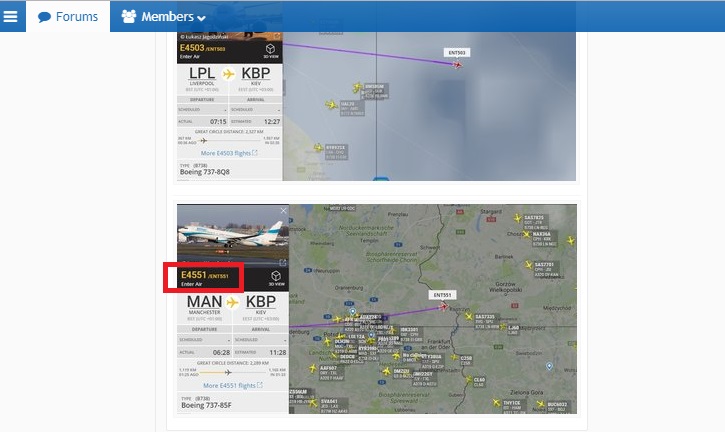Open the hamburger menu icon
Viewport: 725px width, 432px height.
pyautogui.click(x=10, y=17)
